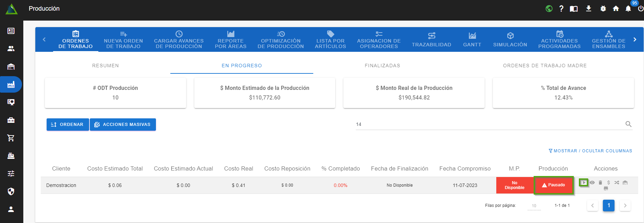Toggle Mostrar / Ocultar Columnas filter

pos(590,151)
